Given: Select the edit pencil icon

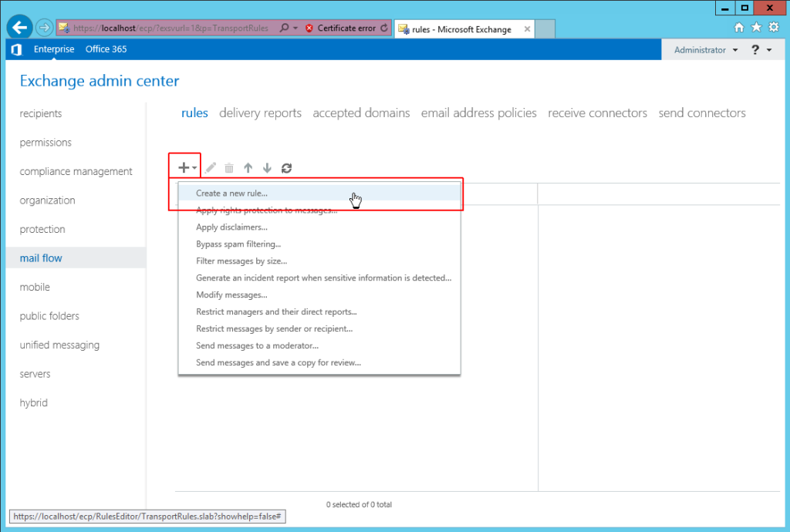Looking at the screenshot, I should 210,167.
